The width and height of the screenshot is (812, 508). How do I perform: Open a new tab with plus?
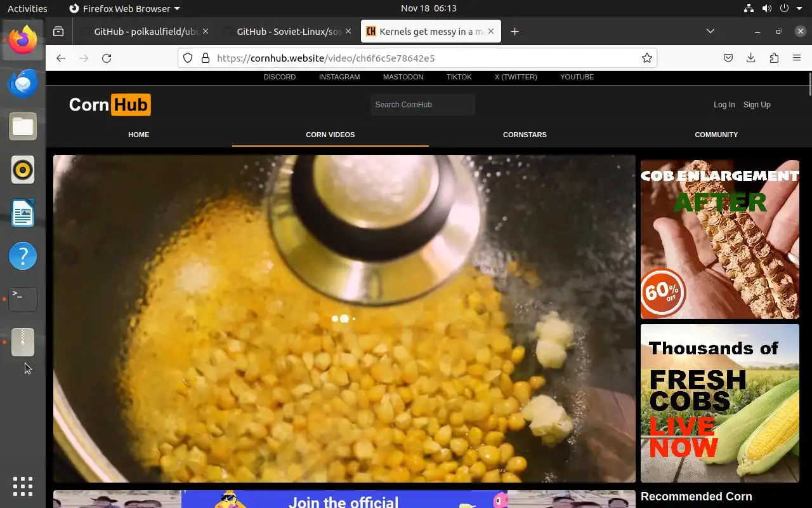[514, 31]
